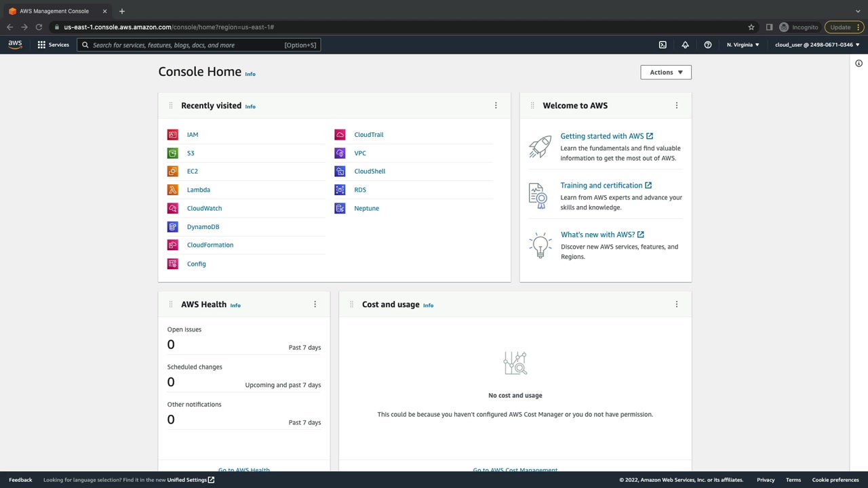Open the Getting started with AWS link

click(601, 136)
